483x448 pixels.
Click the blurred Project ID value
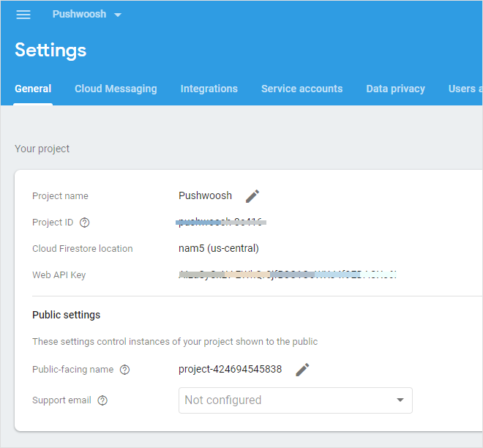click(x=221, y=221)
